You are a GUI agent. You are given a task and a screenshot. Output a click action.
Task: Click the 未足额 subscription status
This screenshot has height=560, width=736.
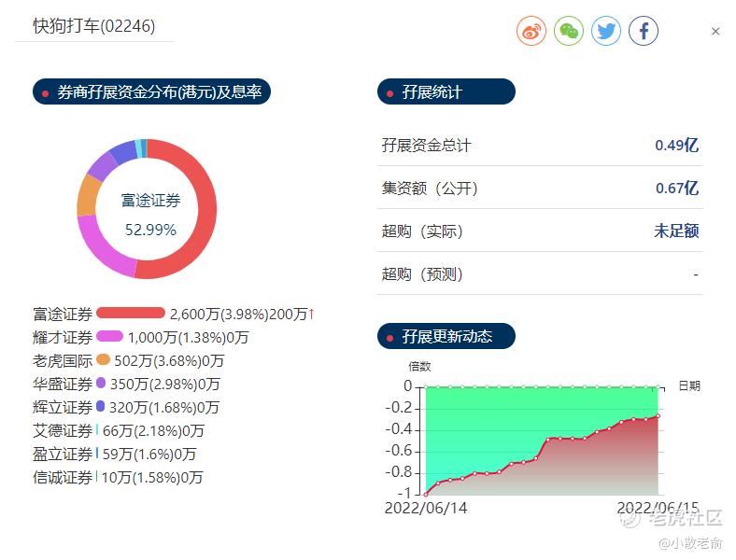tap(676, 231)
